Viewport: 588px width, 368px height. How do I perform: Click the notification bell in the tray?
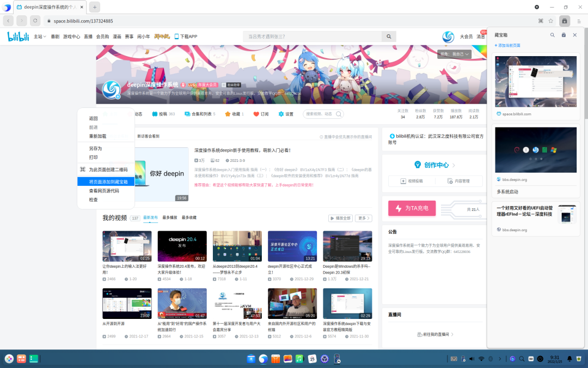569,359
